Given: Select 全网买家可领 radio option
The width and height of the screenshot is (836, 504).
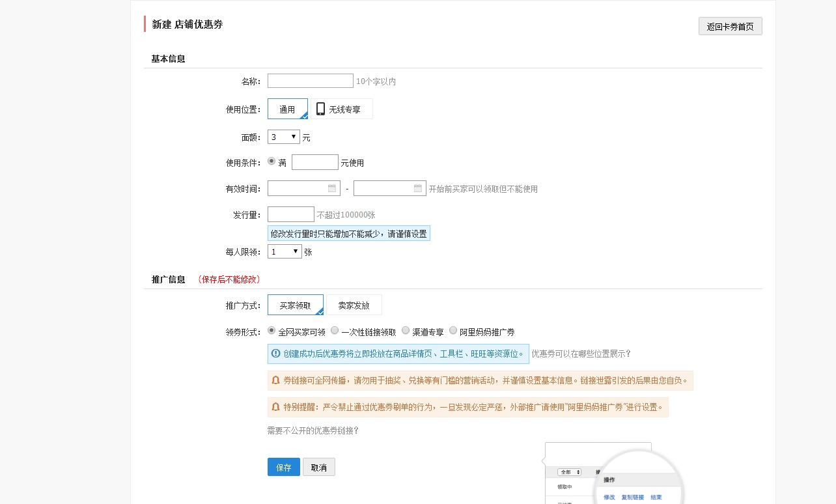Looking at the screenshot, I should [x=272, y=331].
